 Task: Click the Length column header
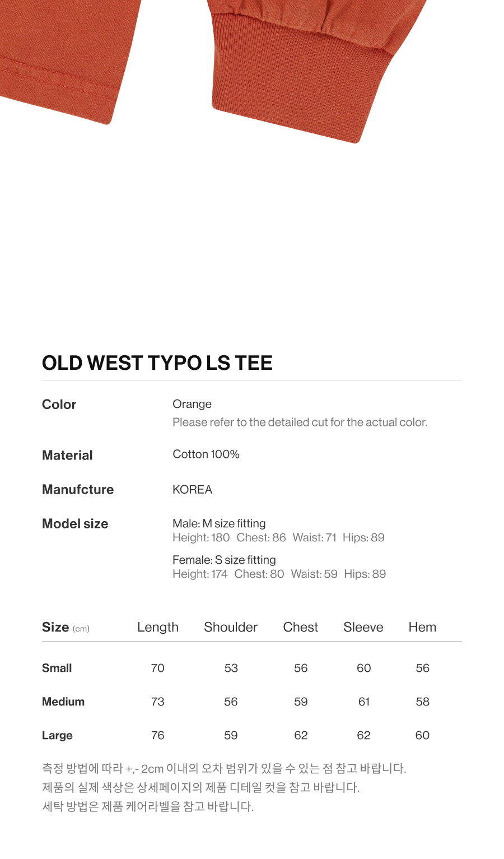(158, 627)
